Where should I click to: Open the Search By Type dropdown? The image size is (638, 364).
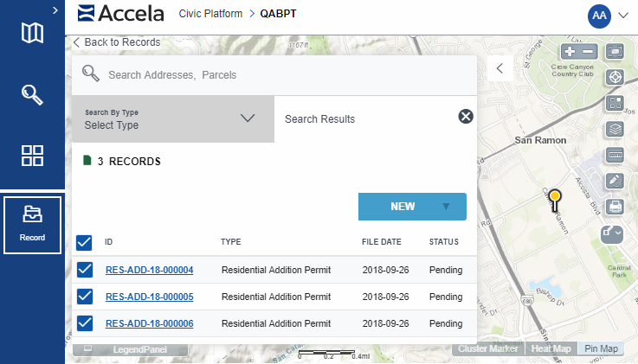(172, 118)
